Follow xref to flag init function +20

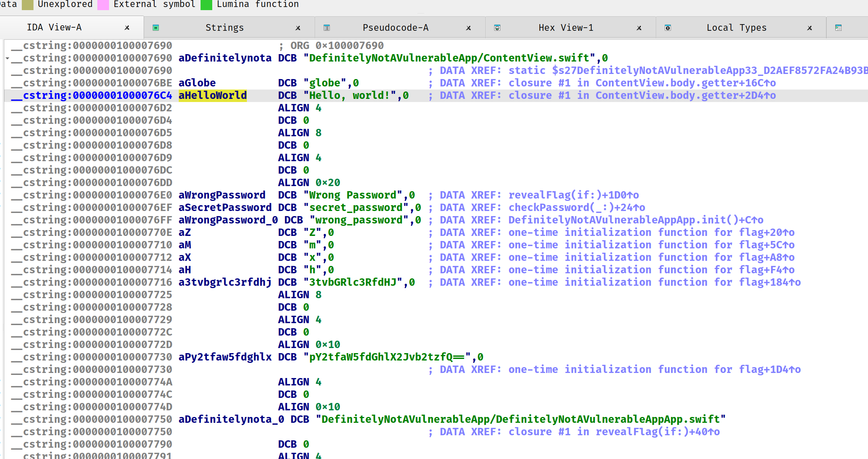pyautogui.click(x=651, y=232)
